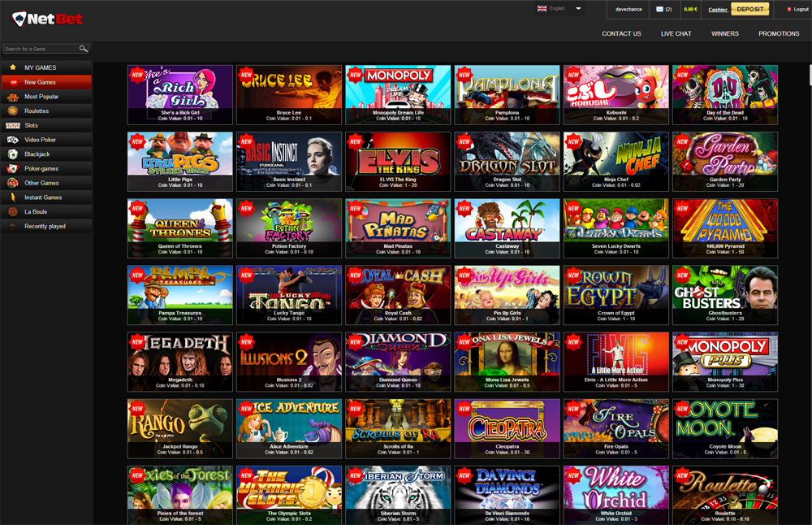Image resolution: width=812 pixels, height=525 pixels.
Task: Go to the Winners menu item
Action: click(x=725, y=33)
